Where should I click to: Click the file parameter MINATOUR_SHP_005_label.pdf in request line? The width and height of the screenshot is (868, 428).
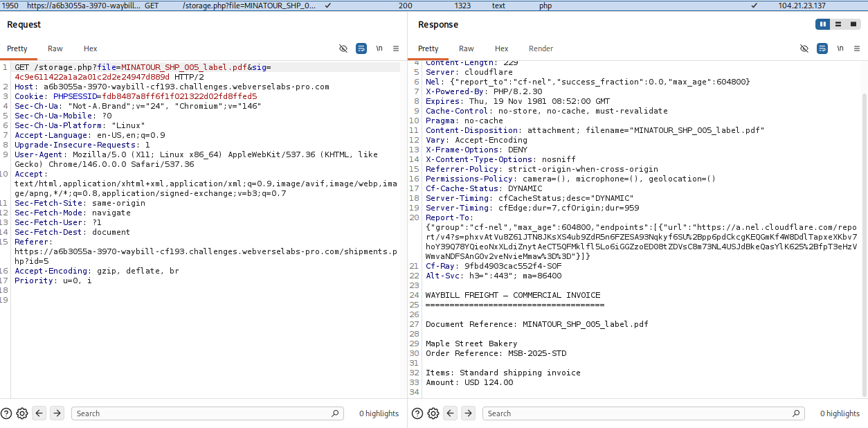184,67
